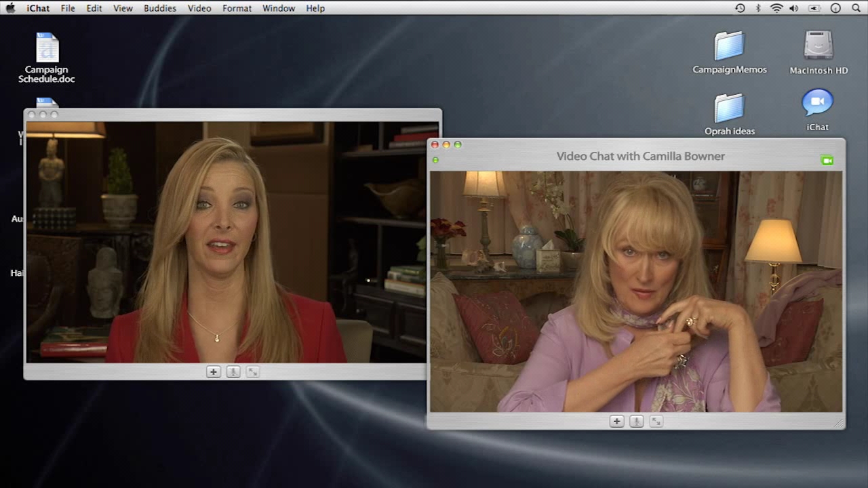
Task: Toggle full screen in left video window
Action: tap(252, 371)
